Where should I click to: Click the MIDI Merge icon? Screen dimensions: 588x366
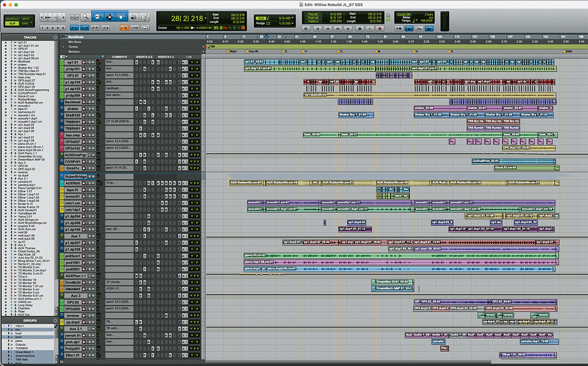pyautogui.click(x=419, y=28)
